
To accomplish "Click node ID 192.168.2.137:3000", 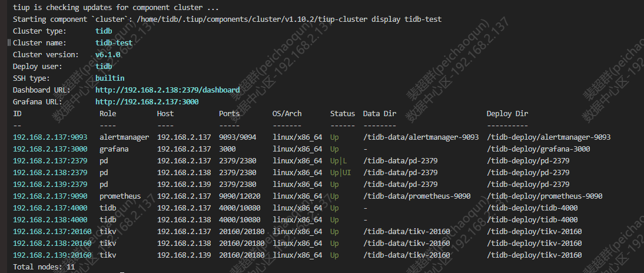I will click(x=50, y=149).
